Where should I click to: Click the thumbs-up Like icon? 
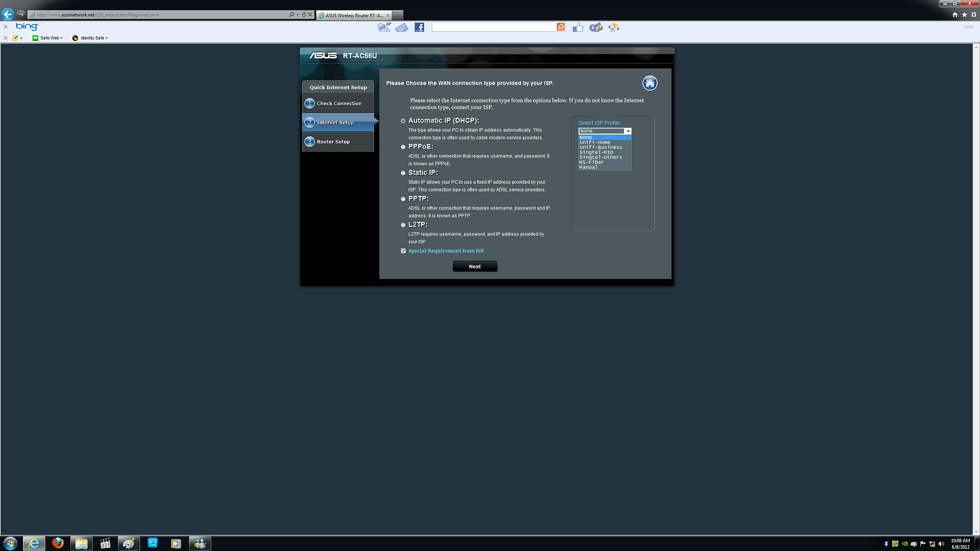[578, 28]
